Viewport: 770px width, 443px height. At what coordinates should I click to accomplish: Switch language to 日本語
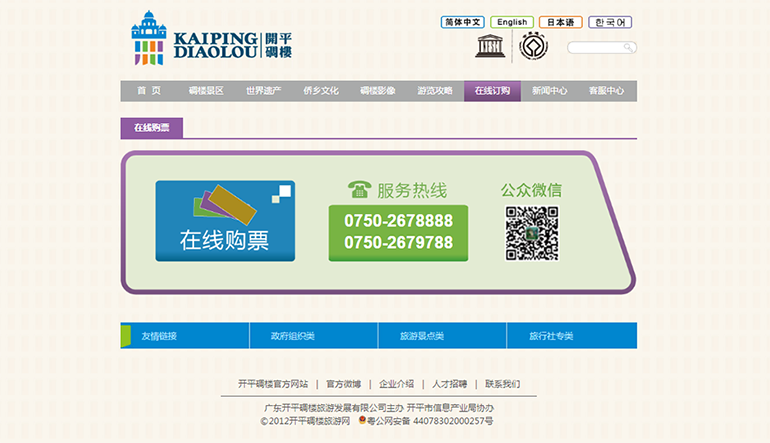click(x=560, y=22)
